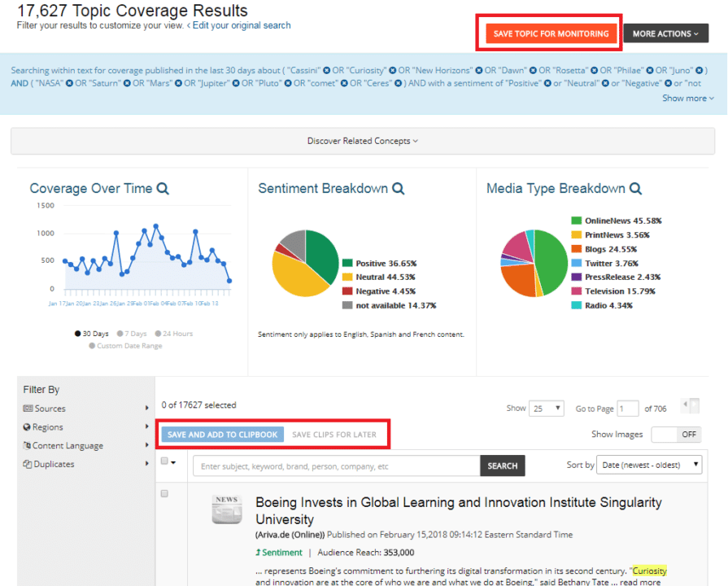Screen dimensions: 728x586
Task: Click the OnlineNews green legend swatch
Action: click(576, 221)
